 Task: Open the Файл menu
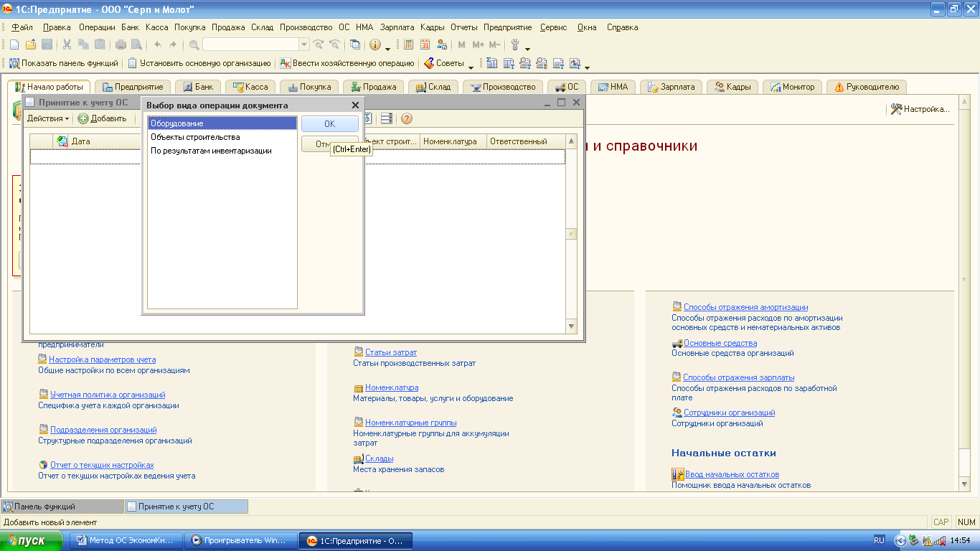click(22, 27)
